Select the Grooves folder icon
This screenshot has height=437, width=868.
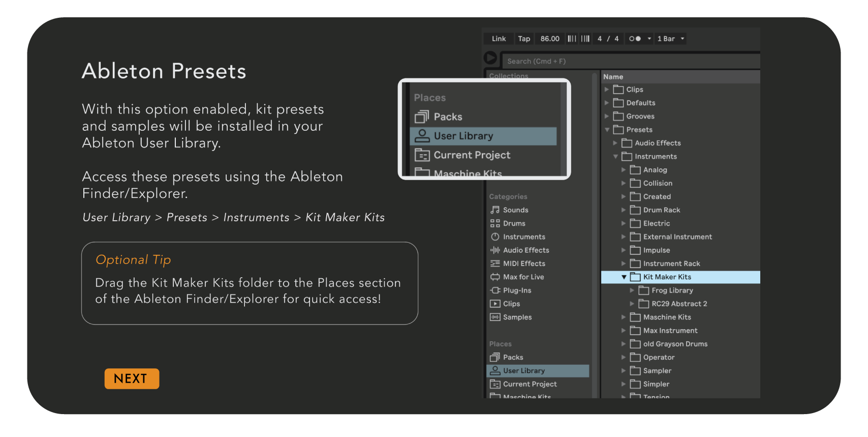(x=618, y=116)
